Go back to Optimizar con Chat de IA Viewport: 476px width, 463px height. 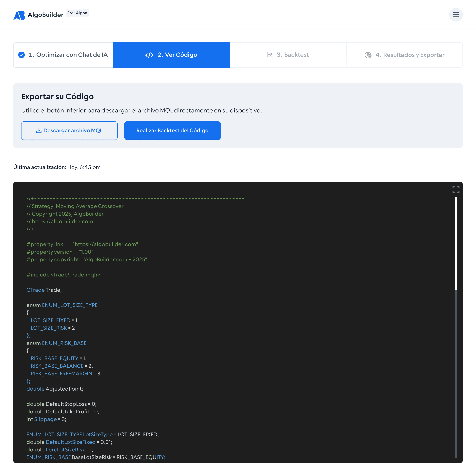coord(63,55)
